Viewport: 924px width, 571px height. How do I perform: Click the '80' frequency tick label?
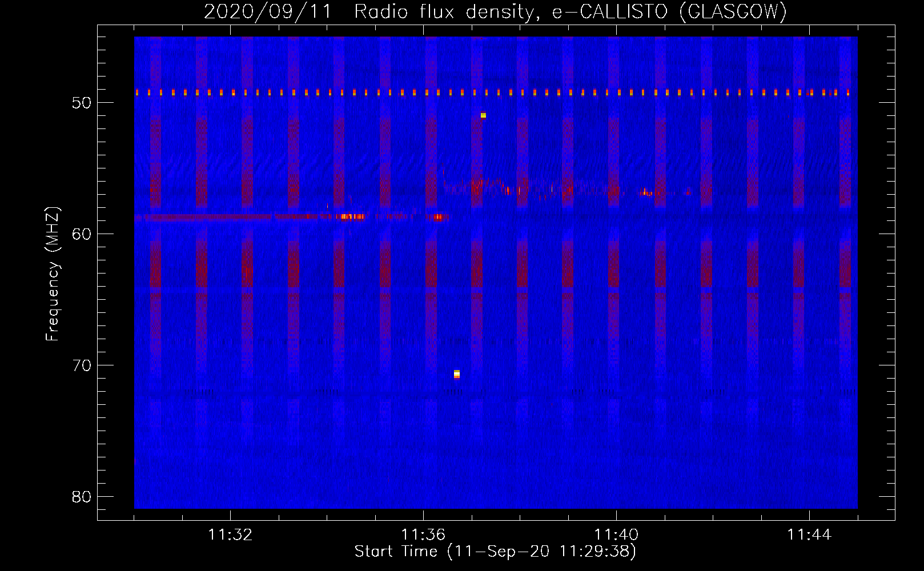point(82,497)
